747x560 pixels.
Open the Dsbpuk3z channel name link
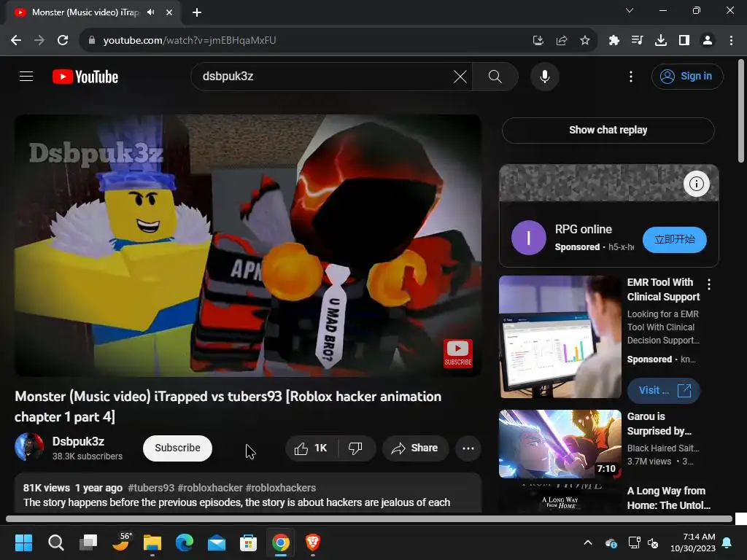click(x=78, y=441)
